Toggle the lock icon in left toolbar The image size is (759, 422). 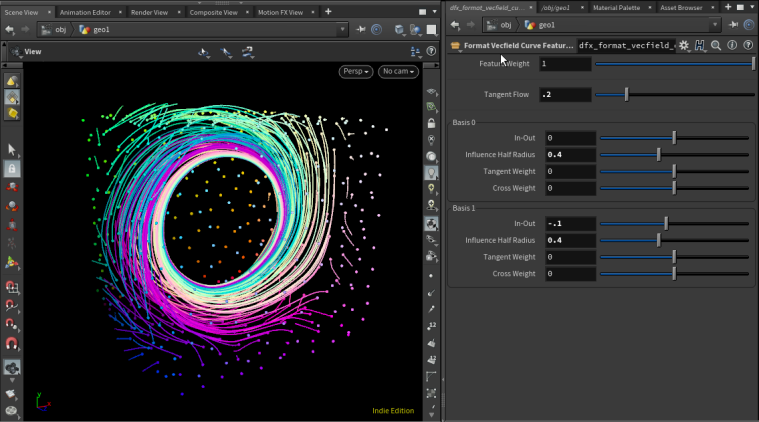click(x=12, y=169)
